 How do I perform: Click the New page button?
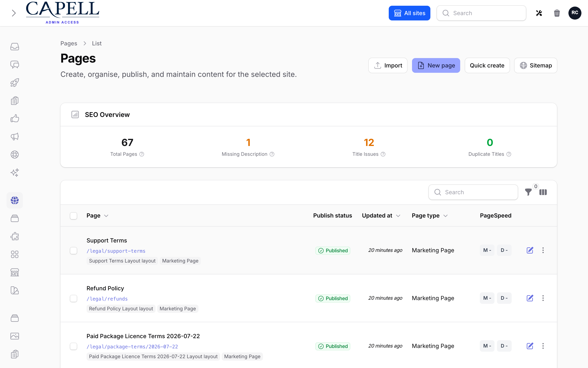click(x=436, y=65)
